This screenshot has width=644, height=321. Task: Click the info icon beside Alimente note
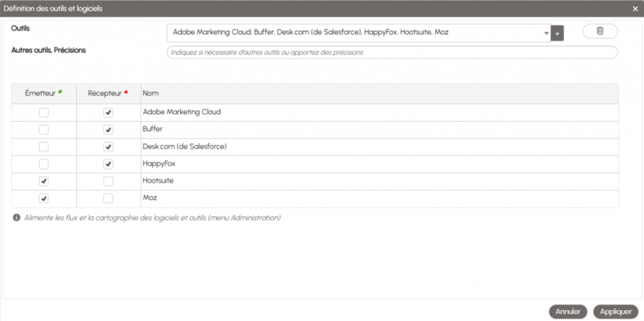coord(16,217)
